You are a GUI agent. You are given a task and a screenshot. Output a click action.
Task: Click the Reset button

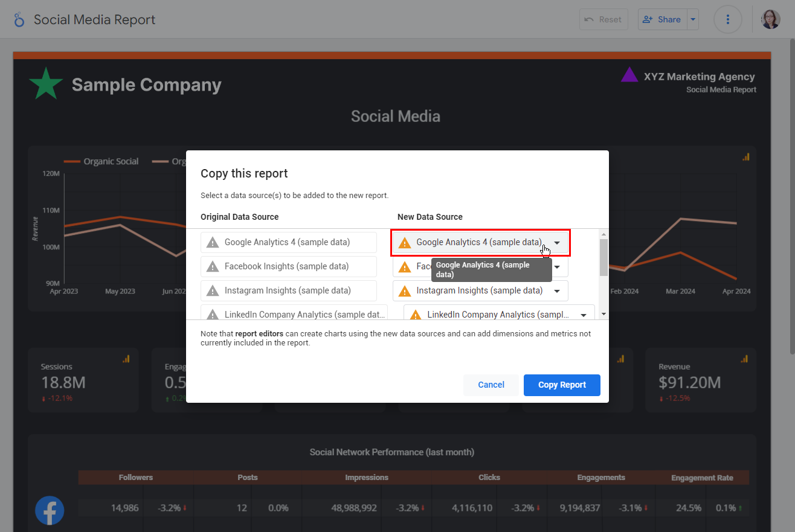point(603,19)
